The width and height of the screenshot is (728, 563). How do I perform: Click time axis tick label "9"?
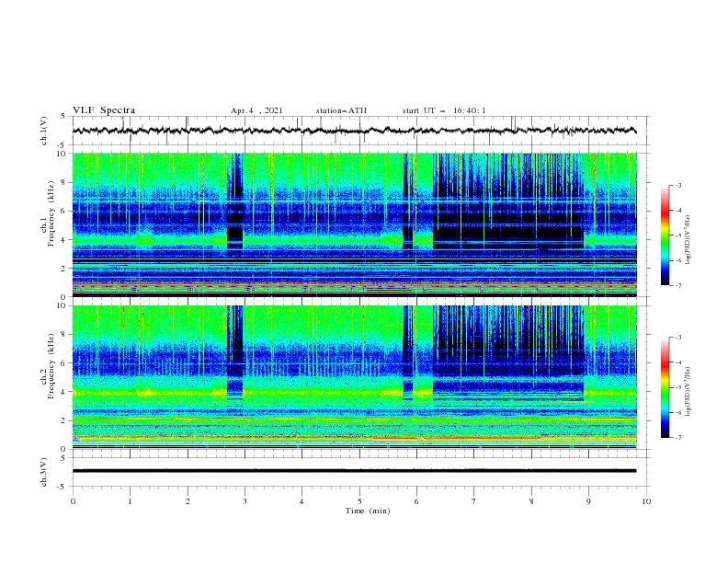click(x=588, y=501)
